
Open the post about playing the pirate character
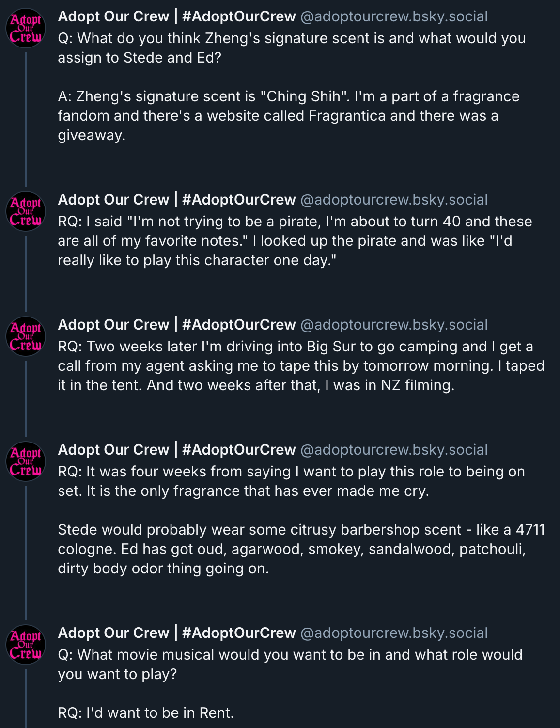click(x=294, y=241)
